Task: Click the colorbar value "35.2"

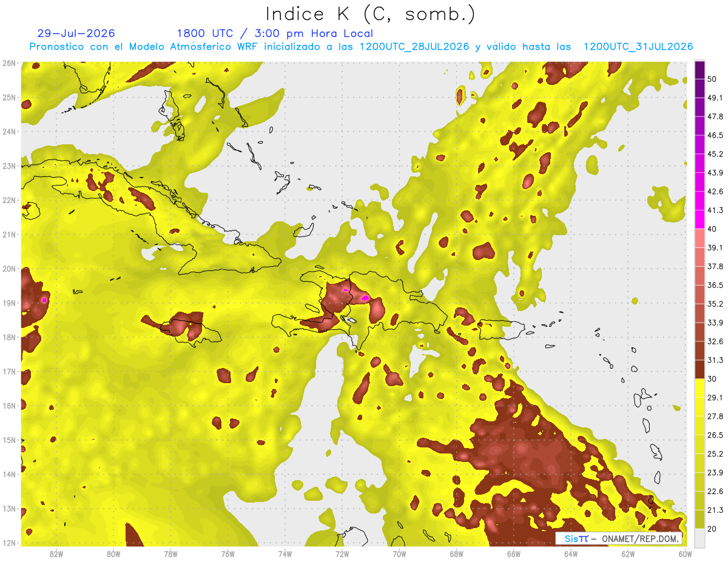Action: click(715, 304)
